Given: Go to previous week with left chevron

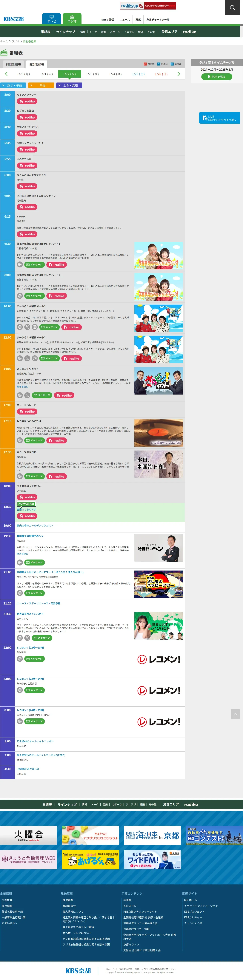Looking at the screenshot, I should point(6,74).
